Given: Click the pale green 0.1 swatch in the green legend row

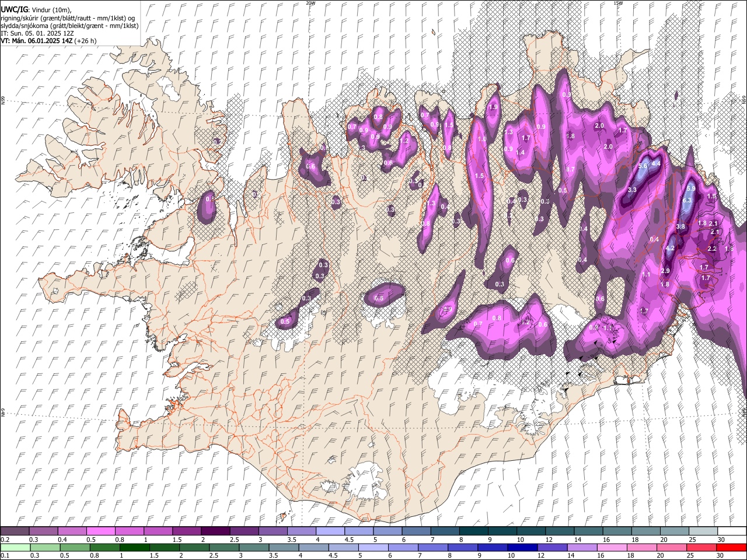Looking at the screenshot, I should click(x=15, y=548).
